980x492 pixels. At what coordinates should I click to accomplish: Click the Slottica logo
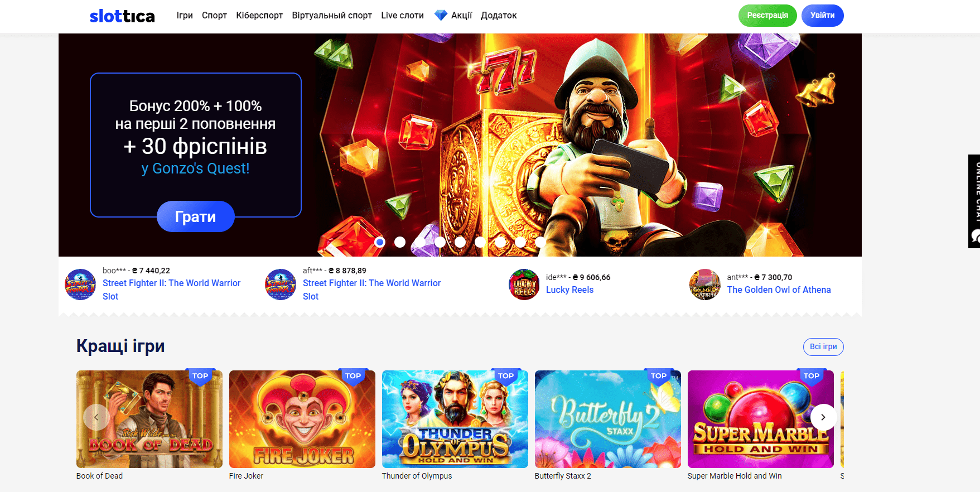[122, 16]
